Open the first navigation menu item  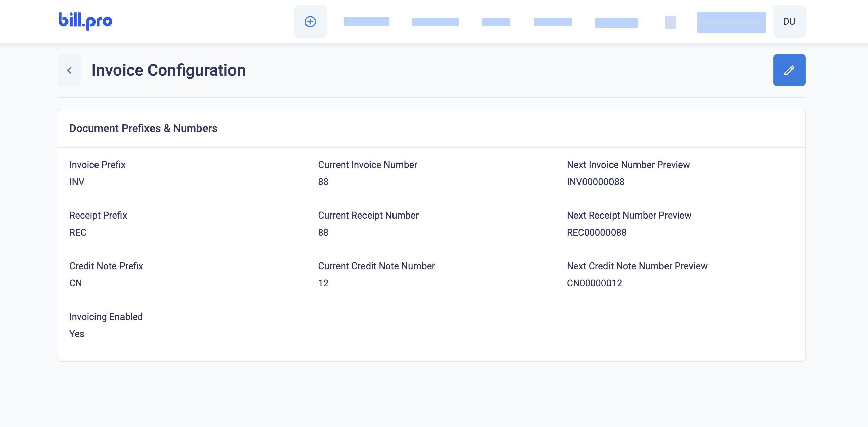[x=366, y=22]
